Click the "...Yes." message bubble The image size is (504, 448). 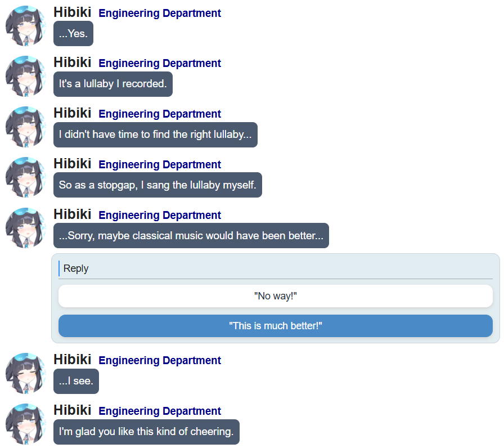click(73, 33)
